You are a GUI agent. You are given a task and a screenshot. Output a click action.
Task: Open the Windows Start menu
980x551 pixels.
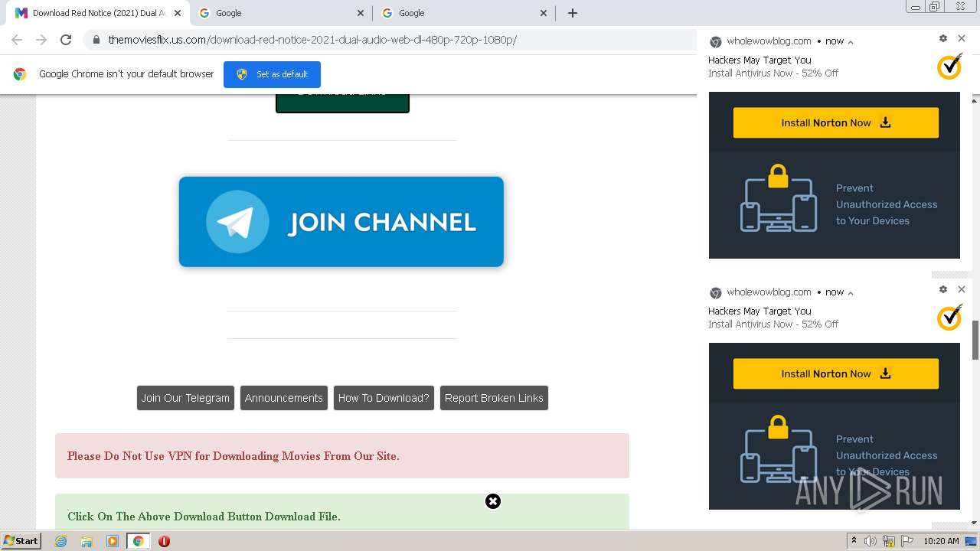[21, 541]
